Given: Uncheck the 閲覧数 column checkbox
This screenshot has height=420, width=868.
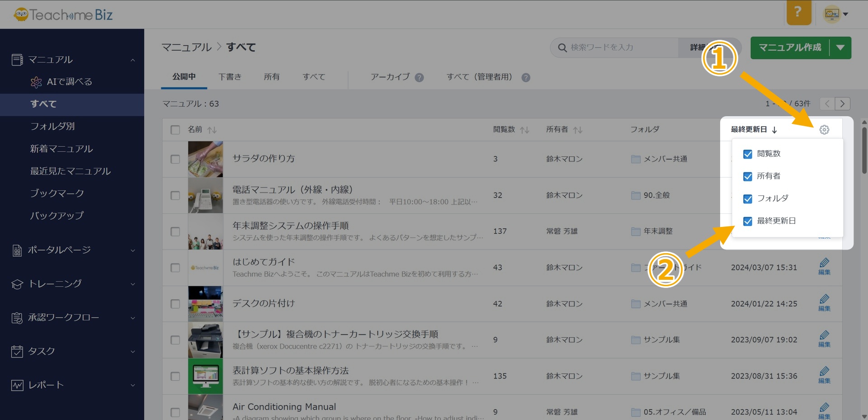Looking at the screenshot, I should point(747,154).
